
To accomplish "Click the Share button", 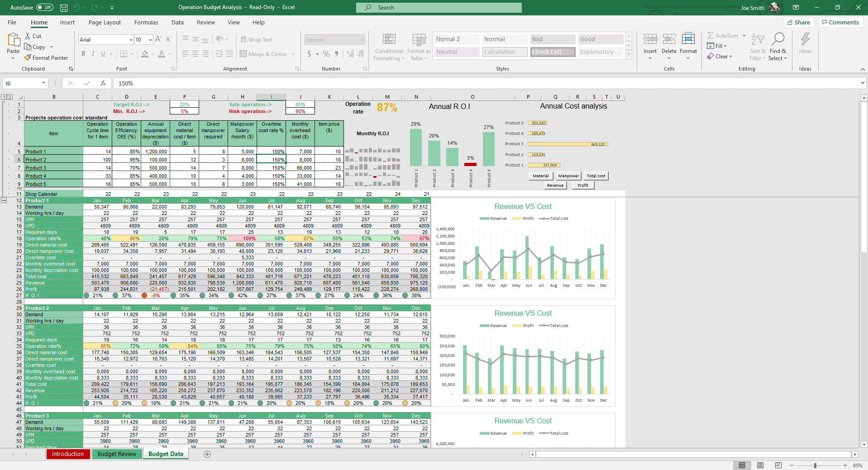I will (x=799, y=22).
